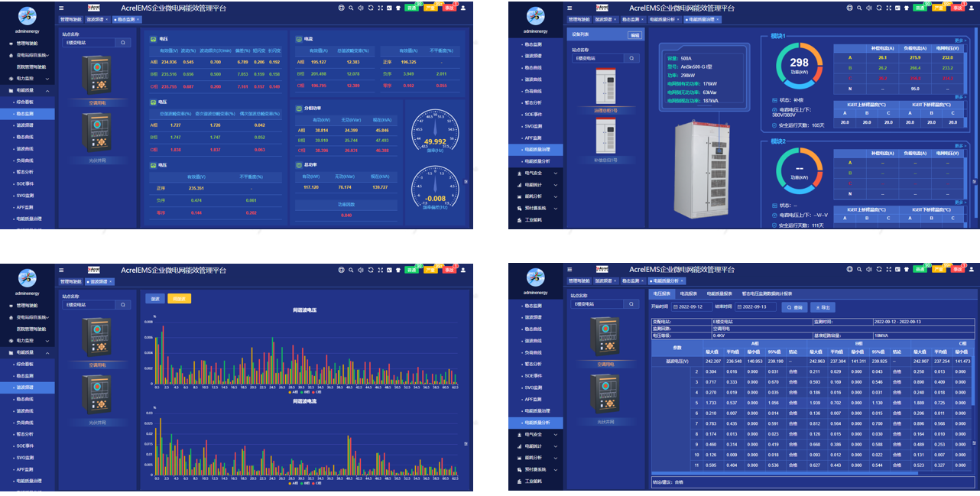Click refresh icon in 模块1 governance window header
The width and height of the screenshot is (980, 496).
pos(879,8)
